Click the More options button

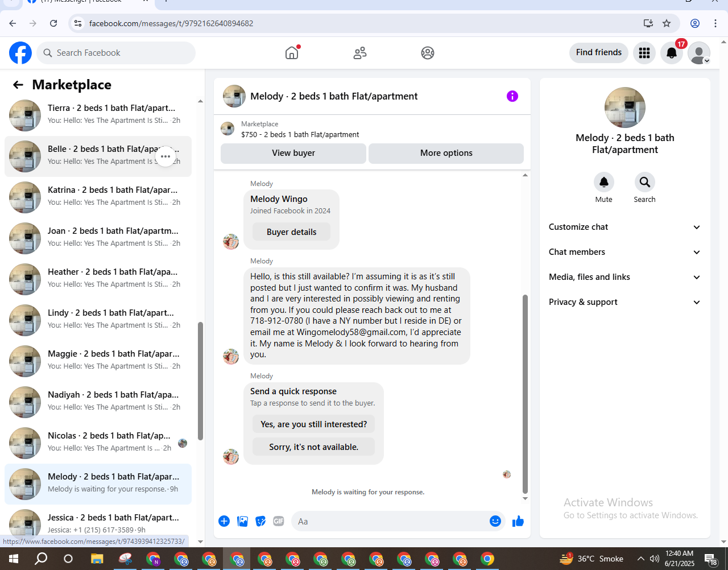click(446, 153)
